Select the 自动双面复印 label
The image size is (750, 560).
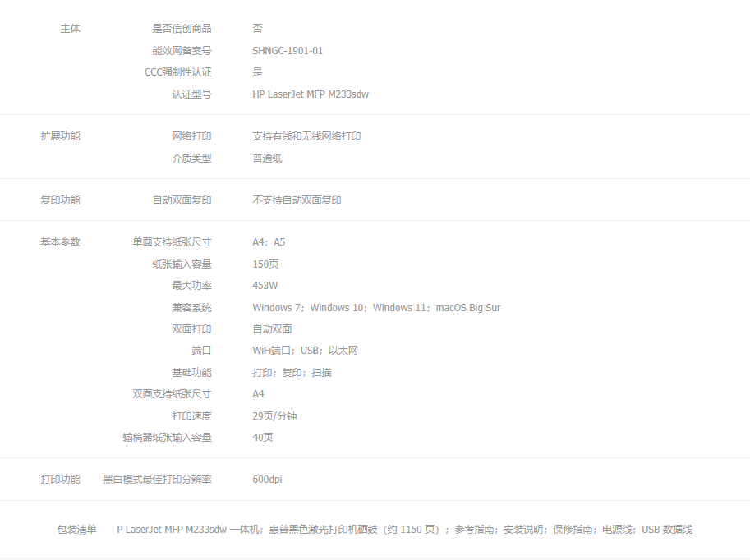[182, 200]
